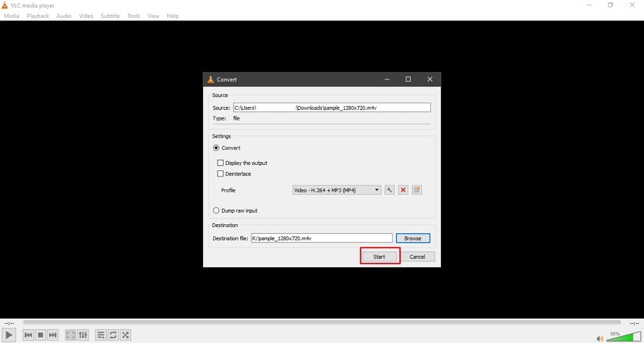
Task: Click the playback seek bar
Action: (322, 323)
